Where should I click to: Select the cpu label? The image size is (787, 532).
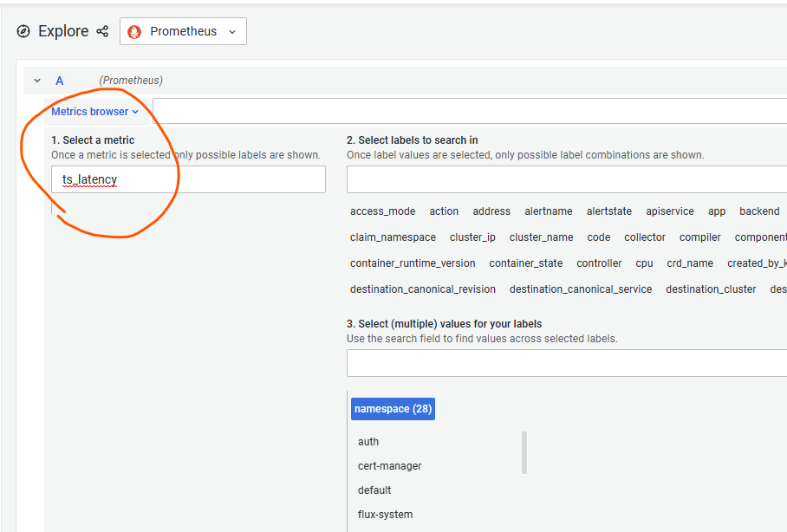coord(643,263)
